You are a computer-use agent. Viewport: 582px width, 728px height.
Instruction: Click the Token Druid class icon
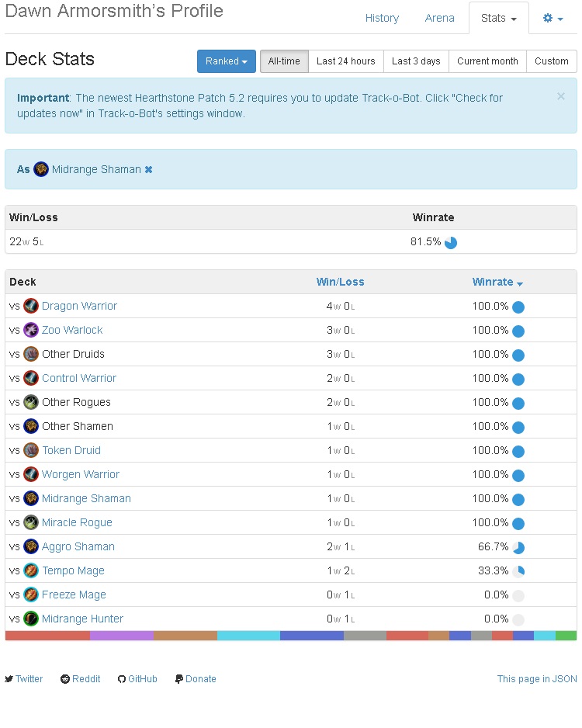31,450
